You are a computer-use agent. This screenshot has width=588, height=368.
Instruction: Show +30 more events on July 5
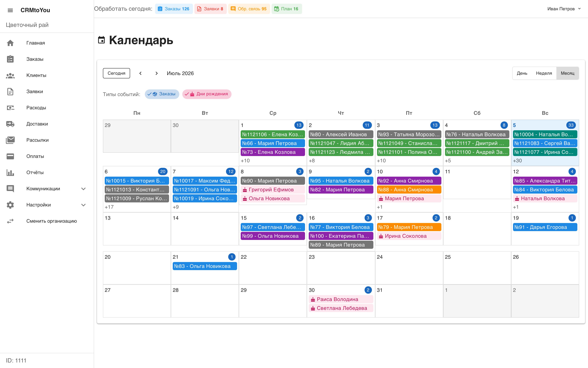pos(517,161)
